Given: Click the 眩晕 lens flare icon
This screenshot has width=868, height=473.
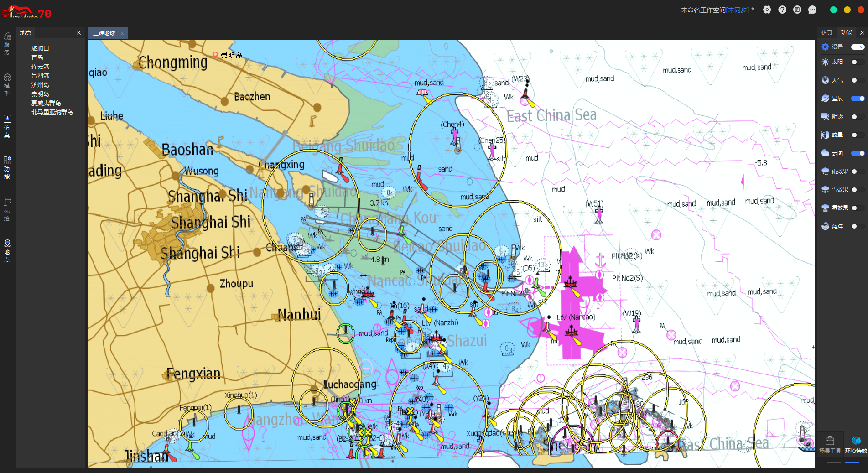Looking at the screenshot, I should point(825,135).
